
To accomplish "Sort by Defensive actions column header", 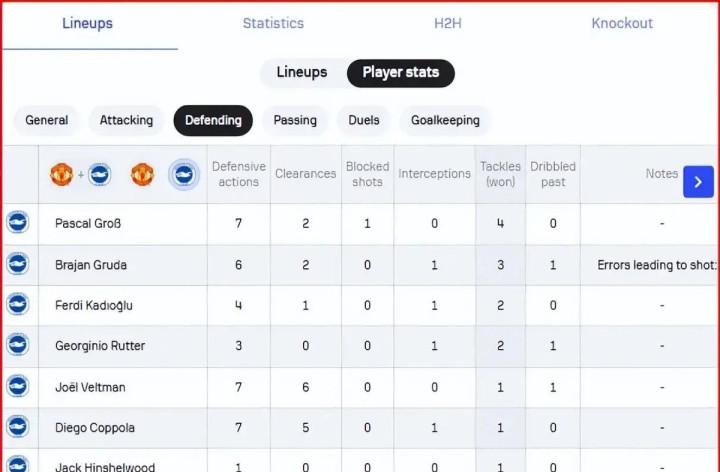I will 239,174.
